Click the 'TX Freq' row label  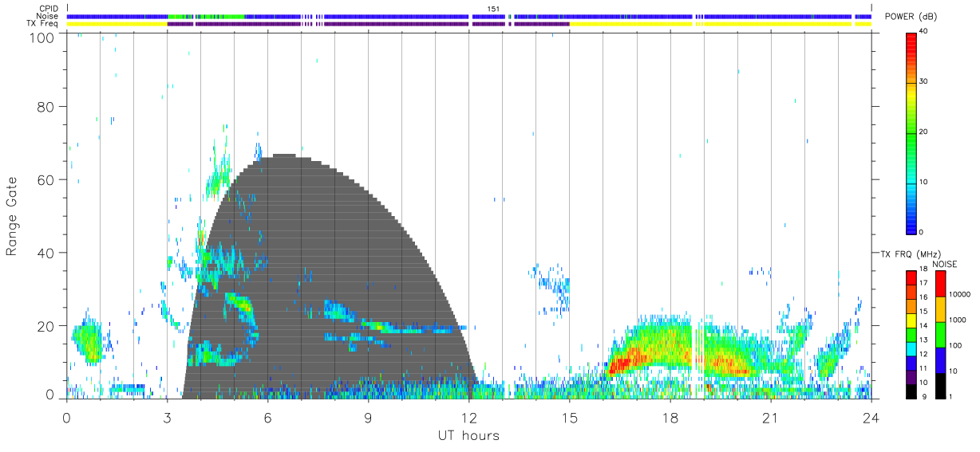click(43, 24)
